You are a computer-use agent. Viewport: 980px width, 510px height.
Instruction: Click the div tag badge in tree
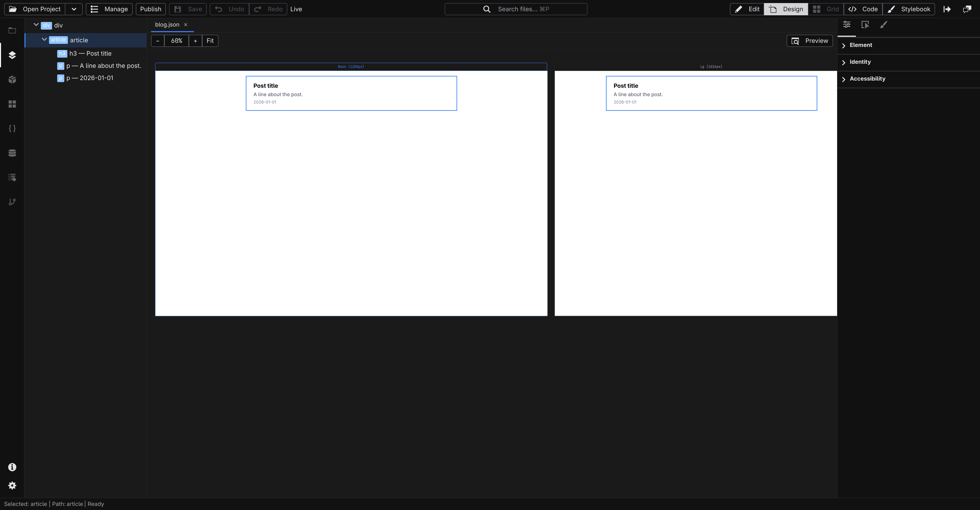point(46,25)
